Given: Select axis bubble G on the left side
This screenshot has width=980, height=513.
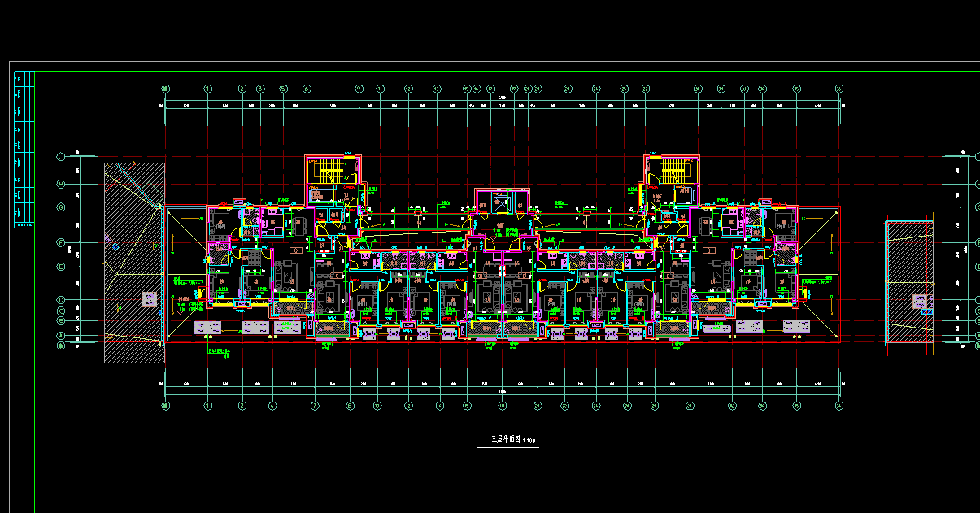Looking at the screenshot, I should [60, 207].
